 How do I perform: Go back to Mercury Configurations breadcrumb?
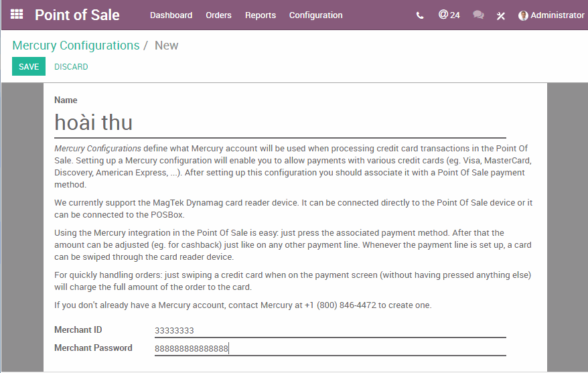76,46
